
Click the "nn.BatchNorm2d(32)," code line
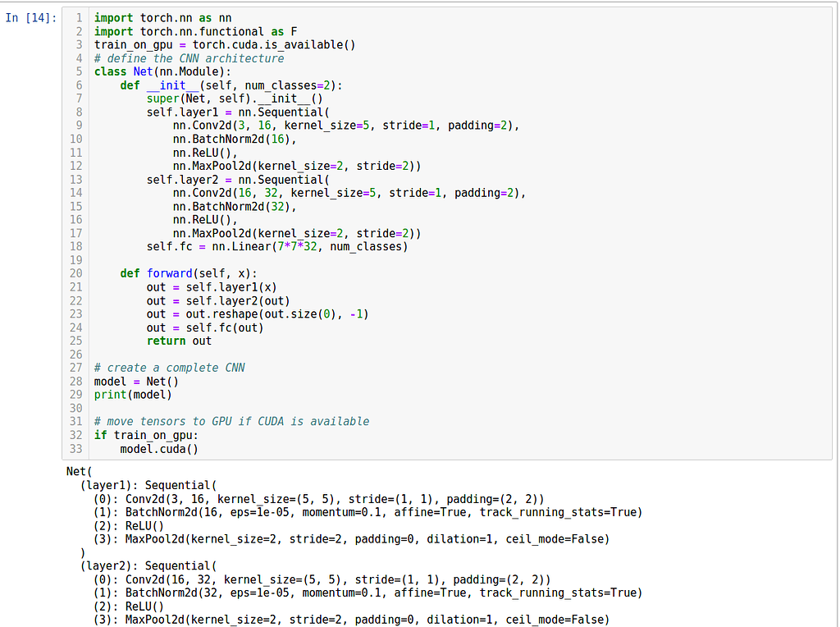(x=235, y=207)
